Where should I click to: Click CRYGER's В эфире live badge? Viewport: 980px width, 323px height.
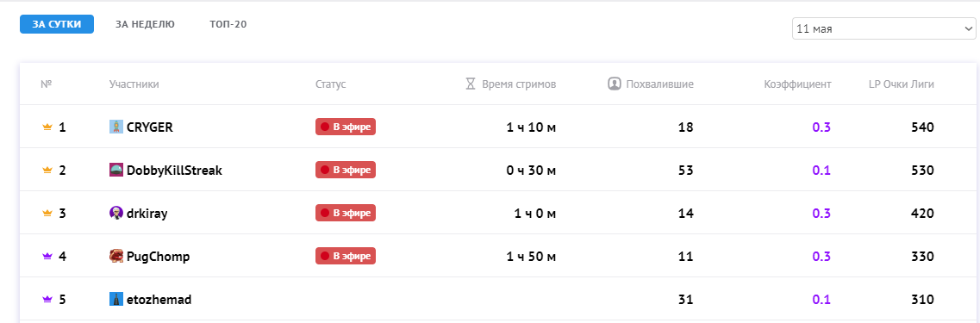click(x=346, y=127)
